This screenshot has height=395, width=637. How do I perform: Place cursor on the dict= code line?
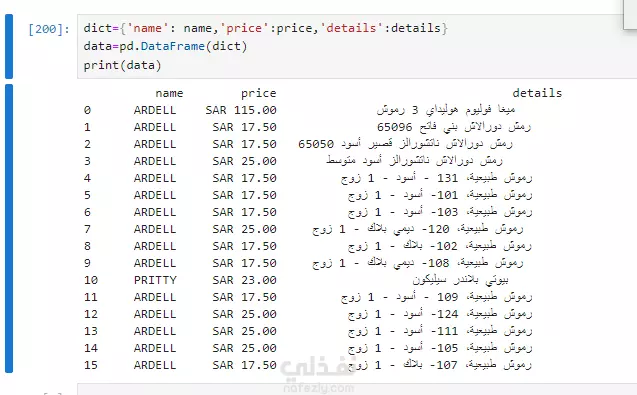pyautogui.click(x=265, y=28)
